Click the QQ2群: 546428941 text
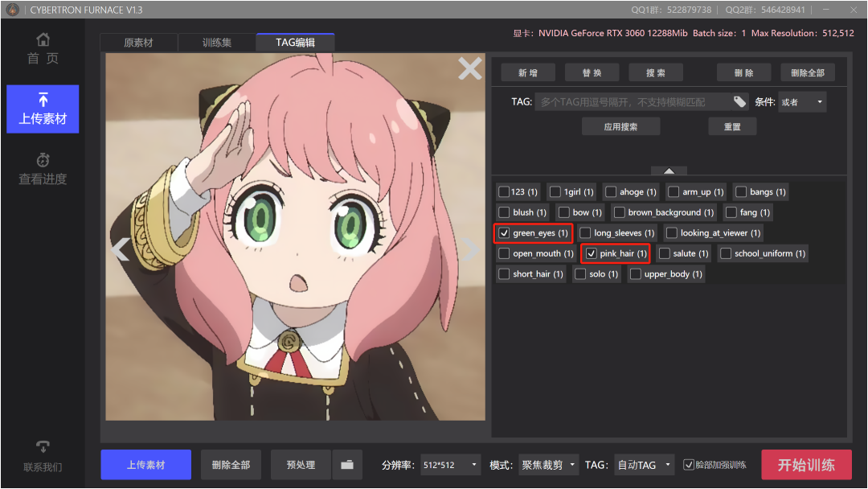 click(765, 10)
